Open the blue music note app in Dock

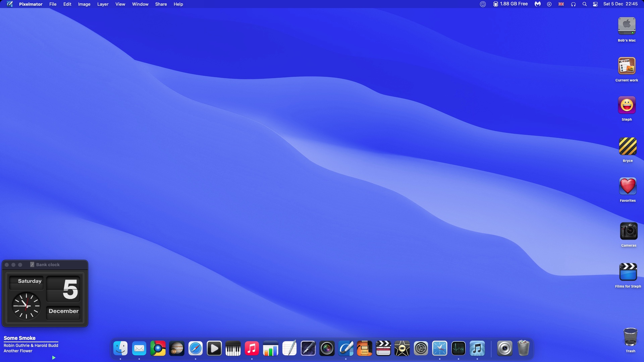477,349
